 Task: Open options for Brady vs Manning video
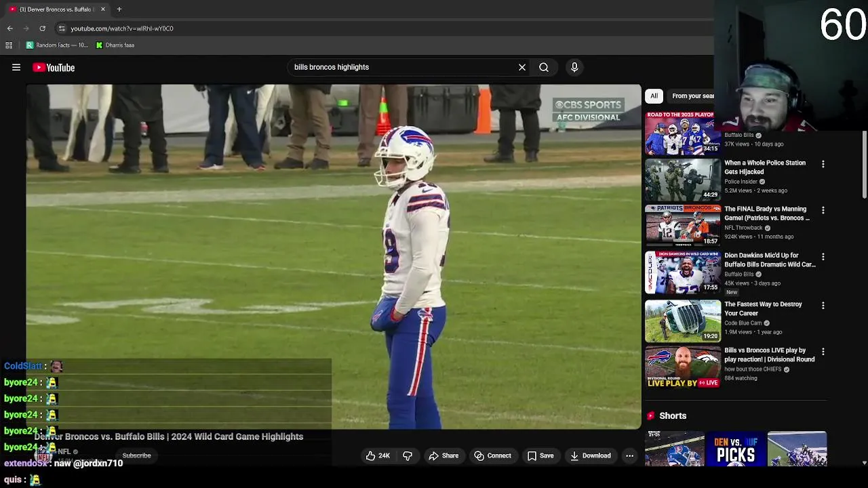[823, 210]
